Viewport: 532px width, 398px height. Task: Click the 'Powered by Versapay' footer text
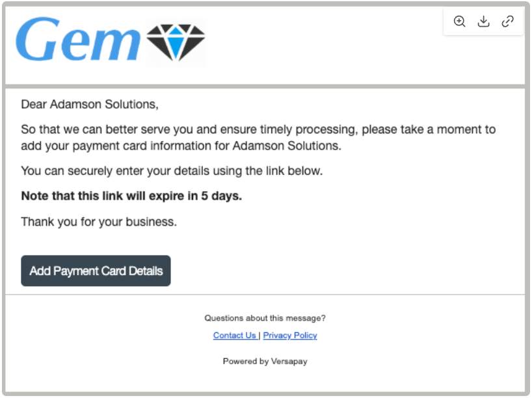[x=265, y=361]
